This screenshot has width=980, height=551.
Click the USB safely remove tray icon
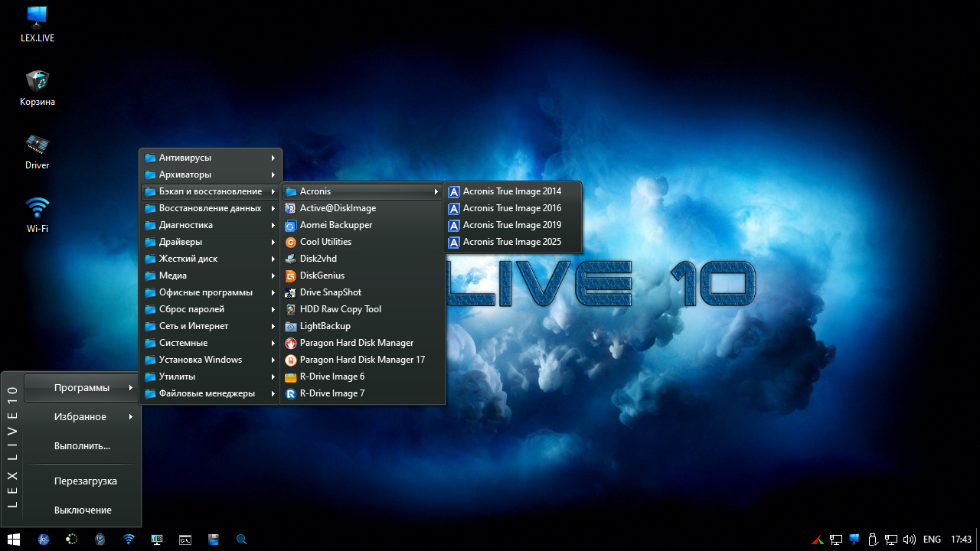pyautogui.click(x=873, y=540)
